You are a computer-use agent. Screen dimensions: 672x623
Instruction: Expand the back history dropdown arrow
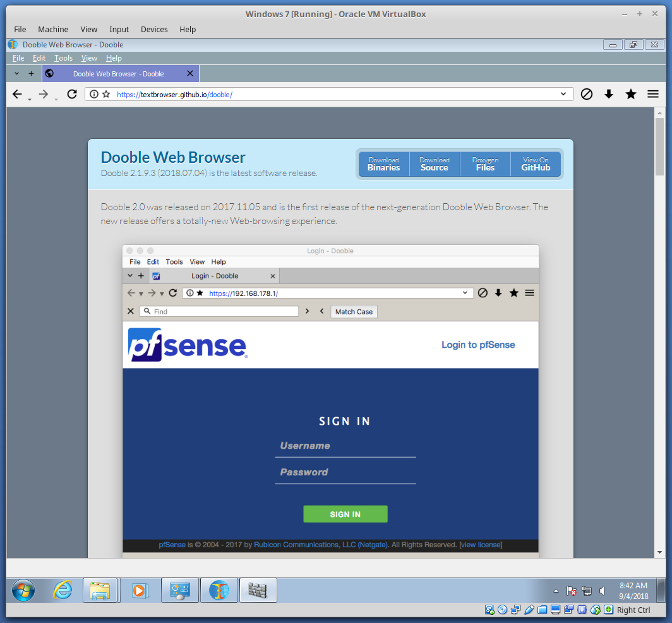coord(30,100)
